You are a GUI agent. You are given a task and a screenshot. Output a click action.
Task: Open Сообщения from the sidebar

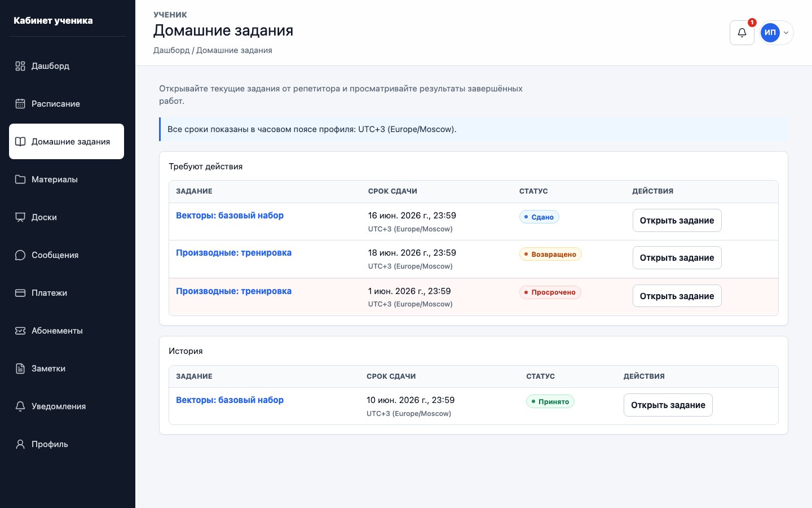point(67,255)
